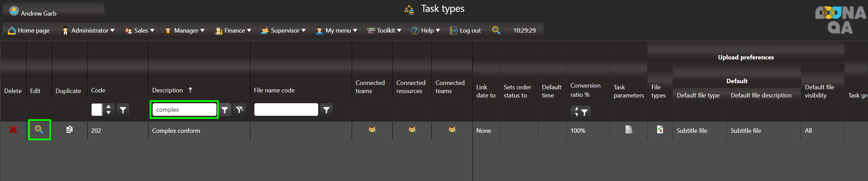Expand the Administrator menu
The height and width of the screenshot is (181, 868).
pos(89,31)
